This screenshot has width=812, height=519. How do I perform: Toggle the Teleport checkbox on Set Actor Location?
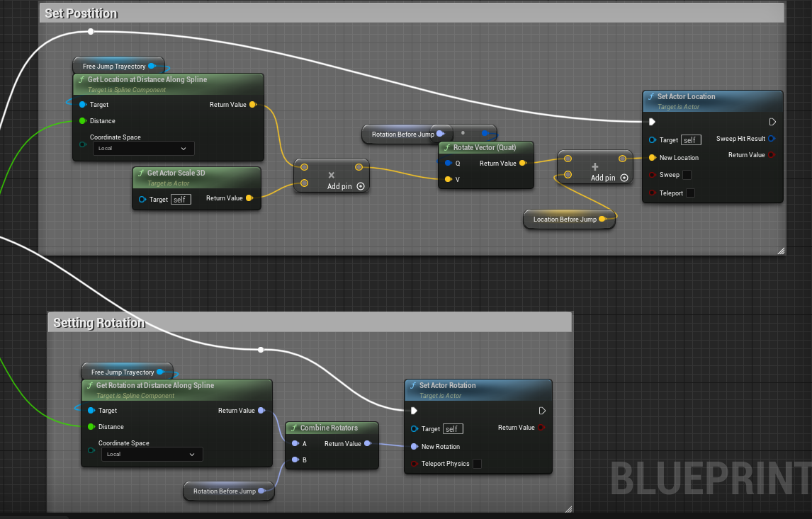[x=690, y=193]
